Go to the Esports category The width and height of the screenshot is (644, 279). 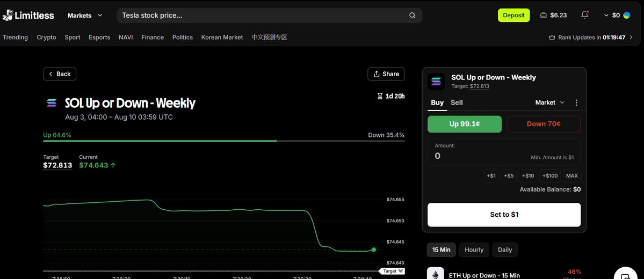(x=99, y=38)
